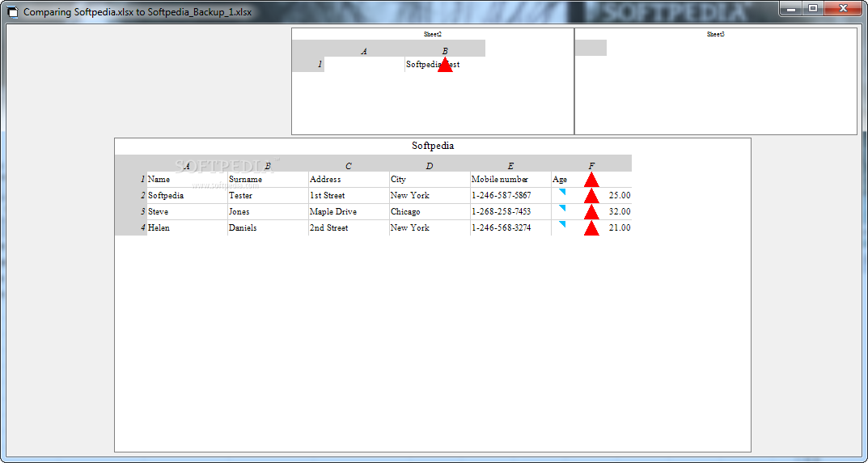The width and height of the screenshot is (868, 463).
Task: Close the comparison window
Action: pos(843,8)
